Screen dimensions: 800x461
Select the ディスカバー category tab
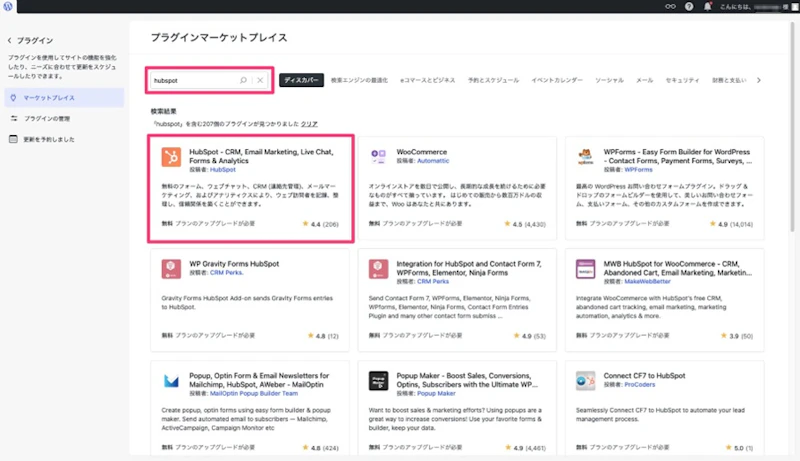(301, 80)
